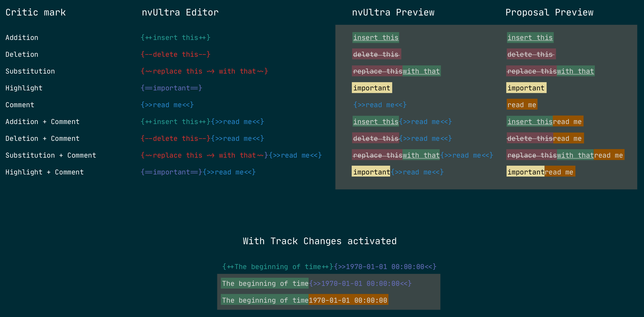Click the yellow 'important' highlight in Proposal Preview Highlight row

coord(526,88)
